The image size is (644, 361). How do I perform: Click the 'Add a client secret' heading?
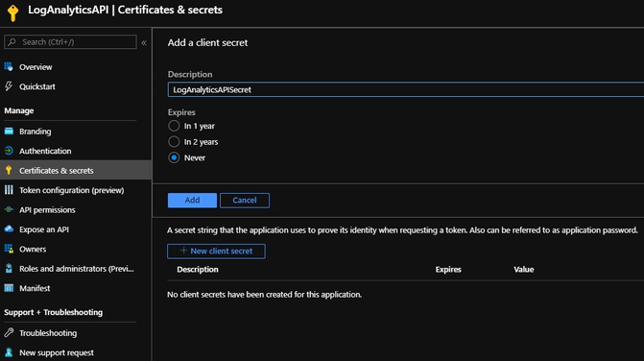coord(207,42)
